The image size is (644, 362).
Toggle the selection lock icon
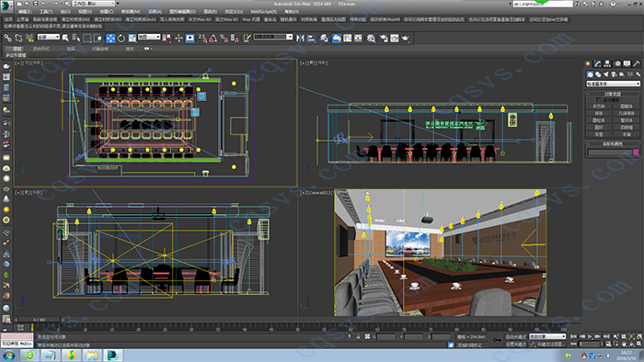point(358,336)
